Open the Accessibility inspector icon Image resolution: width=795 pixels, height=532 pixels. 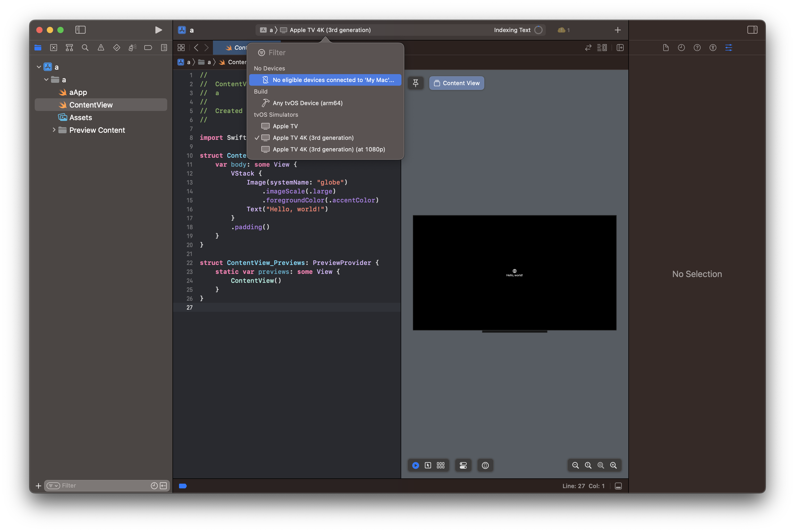pyautogui.click(x=712, y=48)
